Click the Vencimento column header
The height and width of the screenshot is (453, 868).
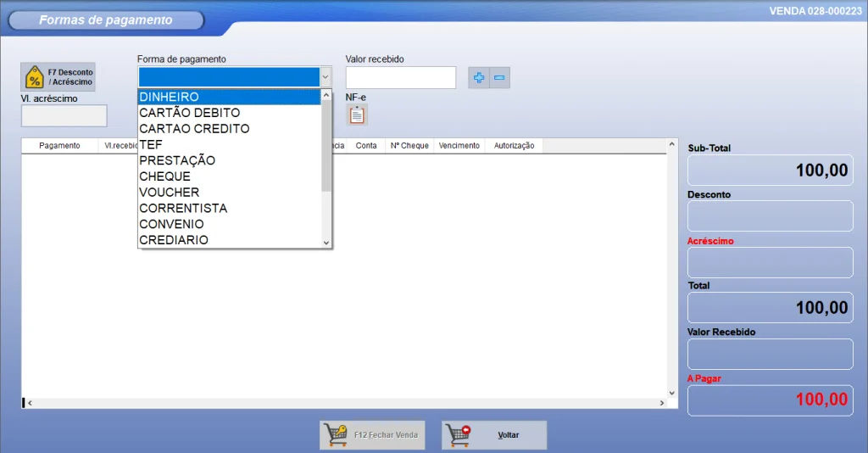pyautogui.click(x=459, y=146)
